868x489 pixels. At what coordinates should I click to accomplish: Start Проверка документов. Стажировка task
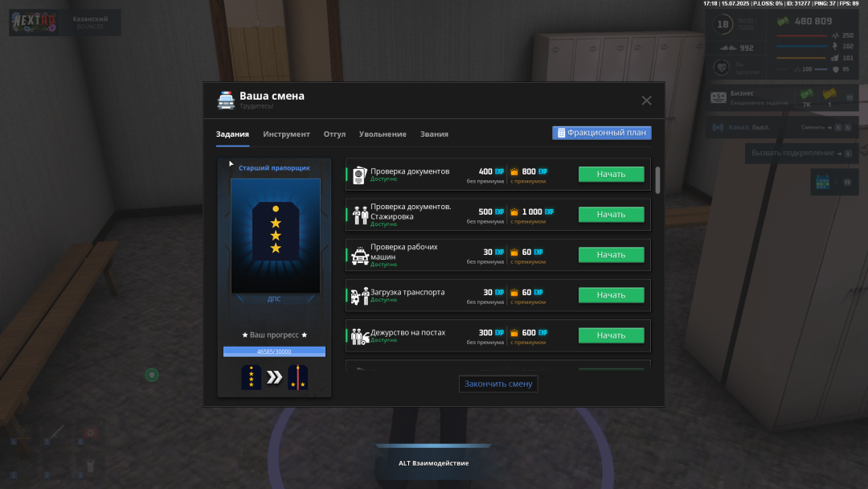click(611, 214)
